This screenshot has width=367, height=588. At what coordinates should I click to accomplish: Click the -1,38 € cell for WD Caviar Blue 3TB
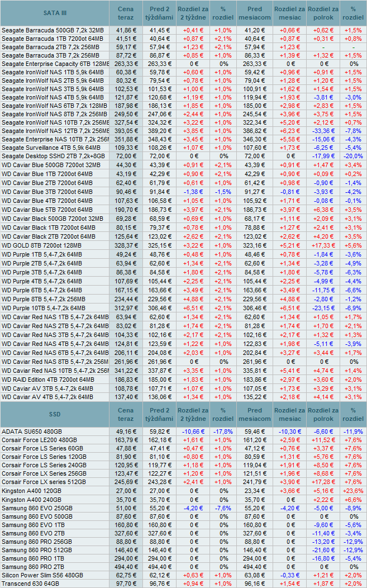coord(192,192)
